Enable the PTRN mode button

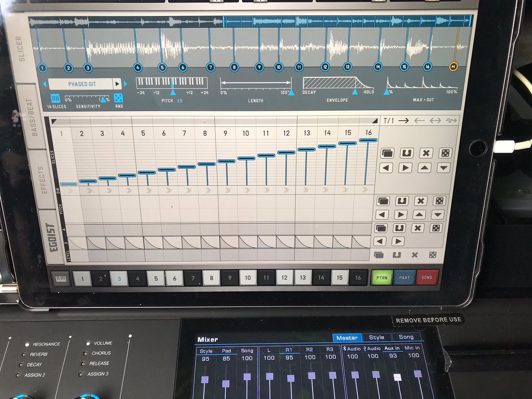[x=382, y=278]
